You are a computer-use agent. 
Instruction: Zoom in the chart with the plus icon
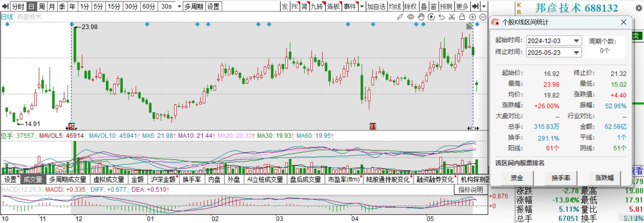point(472,17)
